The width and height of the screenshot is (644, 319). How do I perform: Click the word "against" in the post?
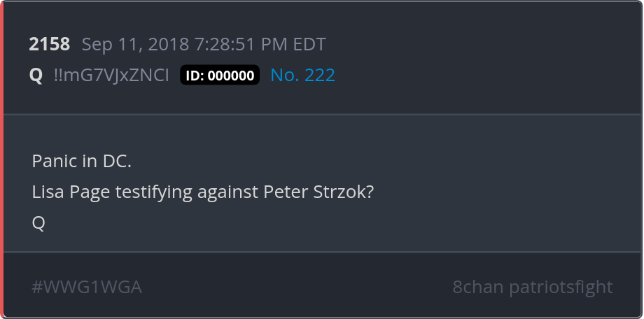[x=227, y=192]
